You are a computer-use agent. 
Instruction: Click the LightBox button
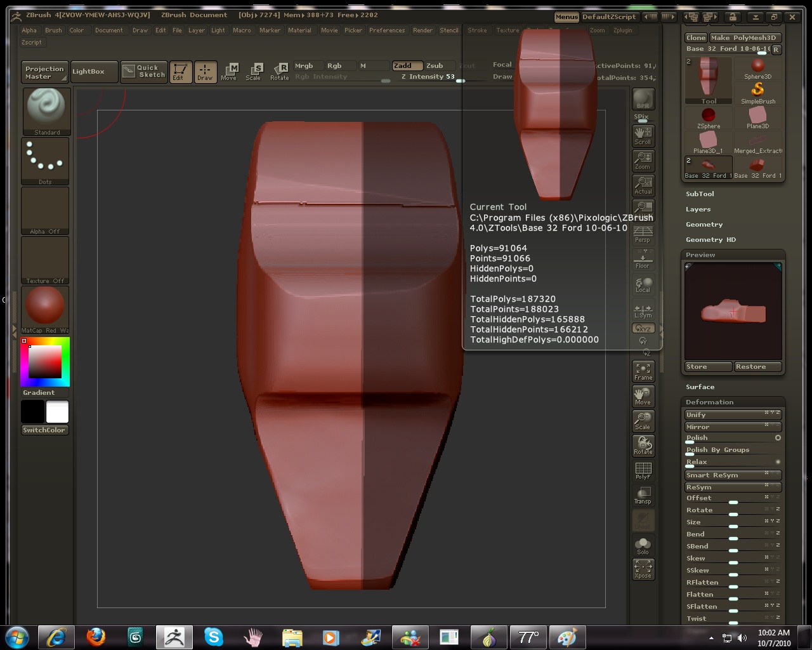click(89, 72)
